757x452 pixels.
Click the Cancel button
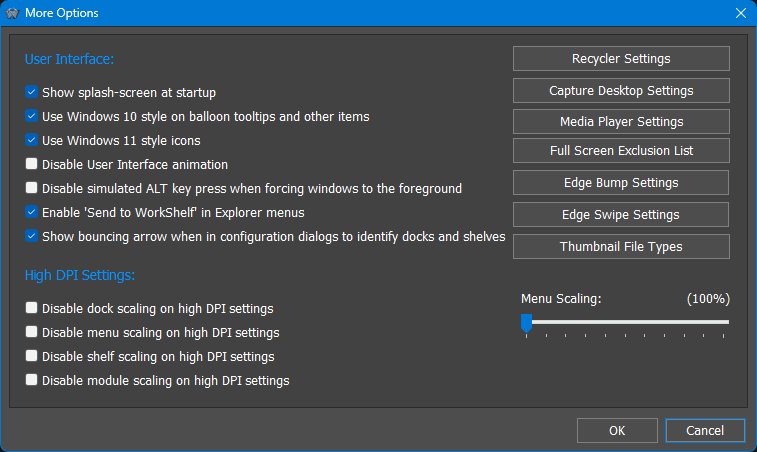[x=705, y=430]
